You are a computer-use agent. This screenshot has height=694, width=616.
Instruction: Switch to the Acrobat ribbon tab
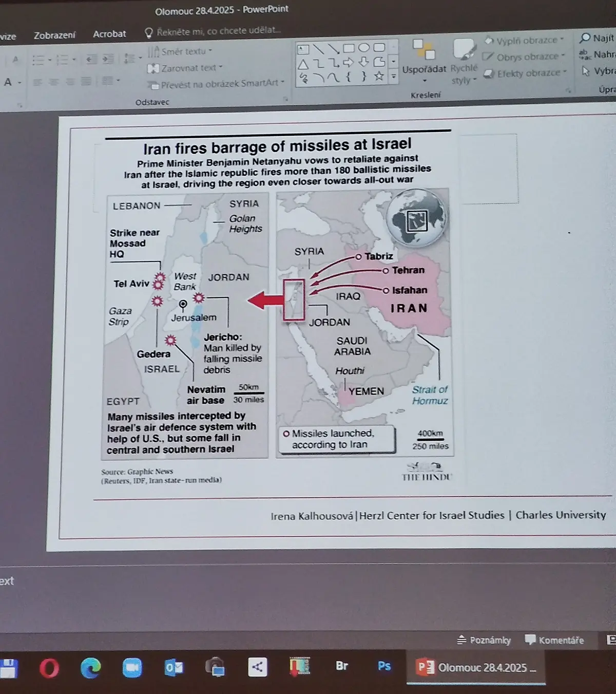click(x=109, y=34)
